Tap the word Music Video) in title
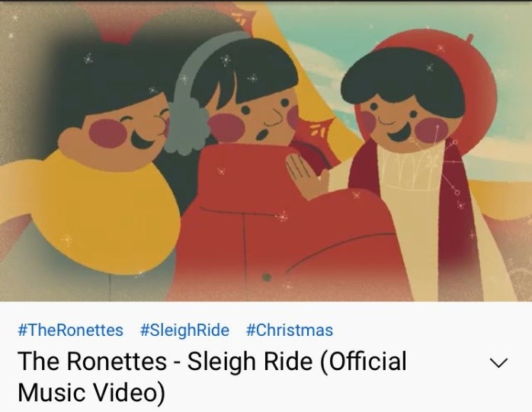The image size is (532, 412). (91, 392)
